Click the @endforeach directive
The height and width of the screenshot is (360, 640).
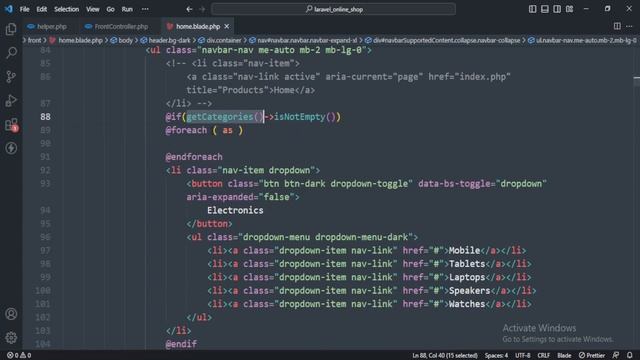click(194, 157)
